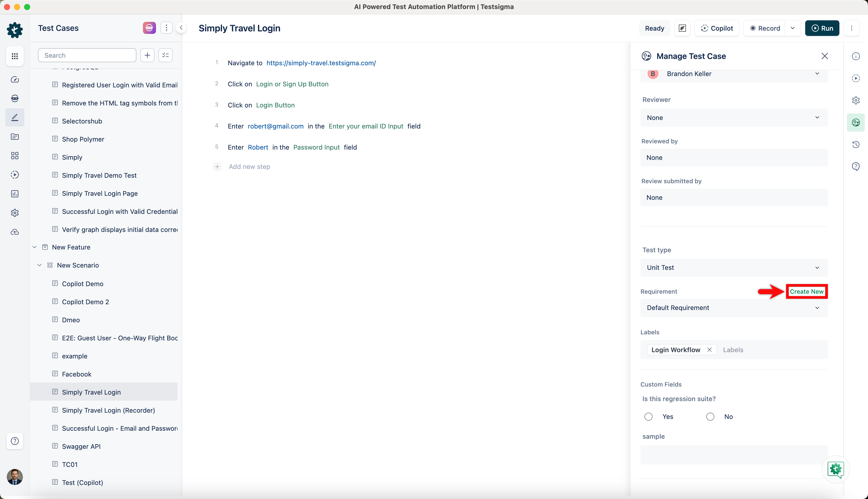The image size is (868, 499).
Task: Open the more options menu beside Run
Action: [x=851, y=28]
